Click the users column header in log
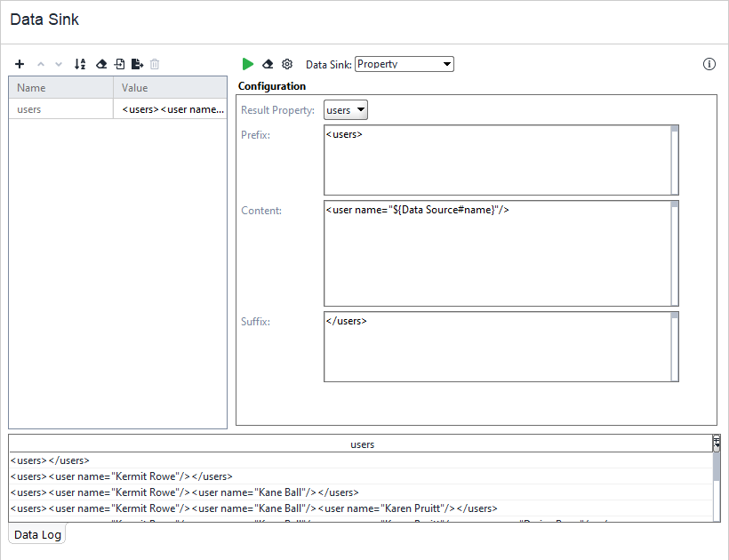 pyautogui.click(x=361, y=444)
